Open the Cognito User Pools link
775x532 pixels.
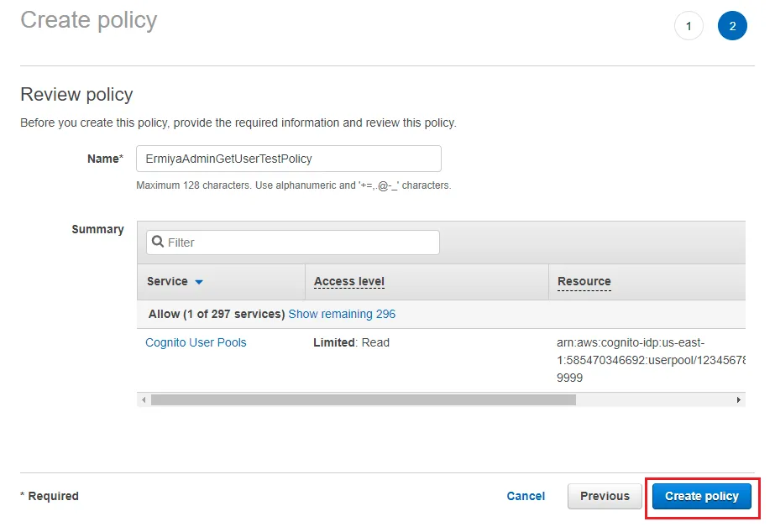[x=196, y=342]
